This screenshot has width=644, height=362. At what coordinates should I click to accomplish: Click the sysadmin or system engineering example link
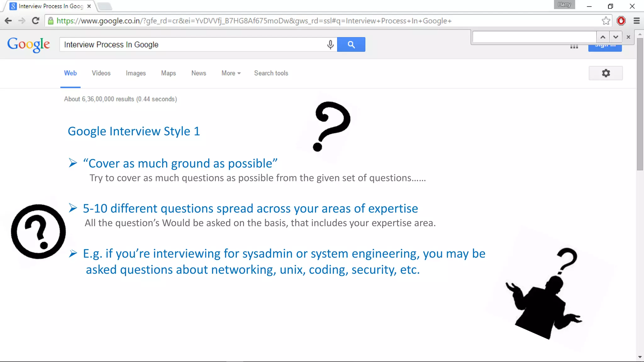click(x=284, y=261)
